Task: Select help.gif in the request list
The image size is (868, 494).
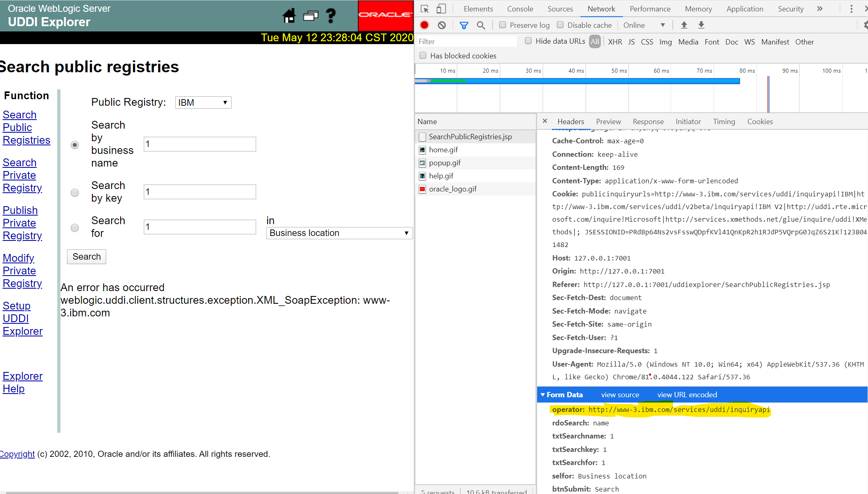Action: (x=475, y=176)
